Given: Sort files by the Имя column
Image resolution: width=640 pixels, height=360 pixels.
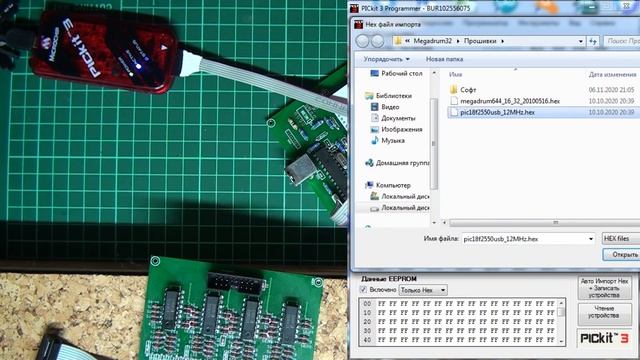Looking at the screenshot, I should click(x=455, y=74).
